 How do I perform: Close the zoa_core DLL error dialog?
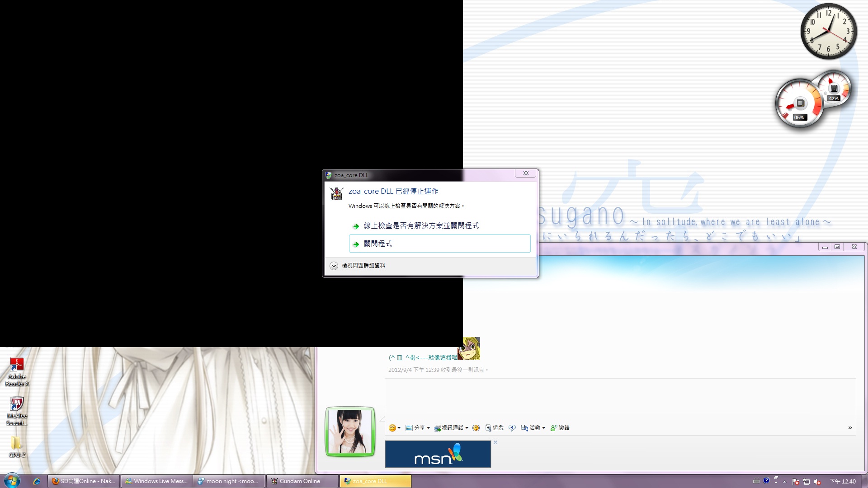click(x=526, y=173)
